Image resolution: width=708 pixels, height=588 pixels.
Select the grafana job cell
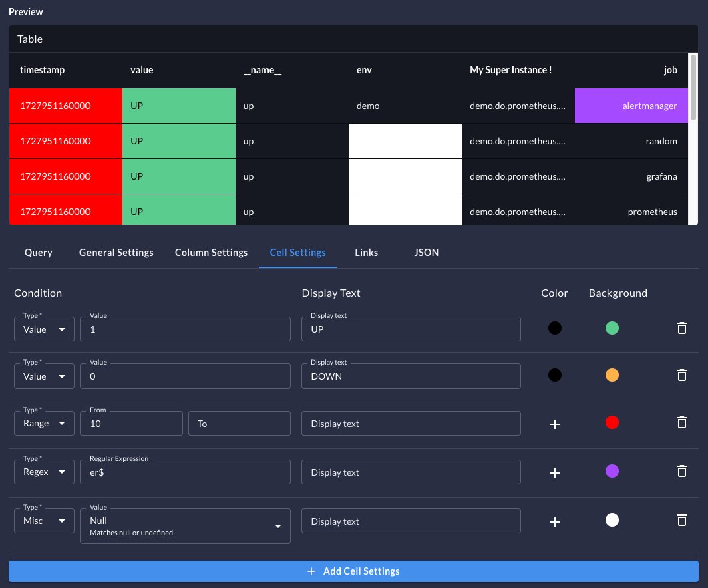coord(631,176)
